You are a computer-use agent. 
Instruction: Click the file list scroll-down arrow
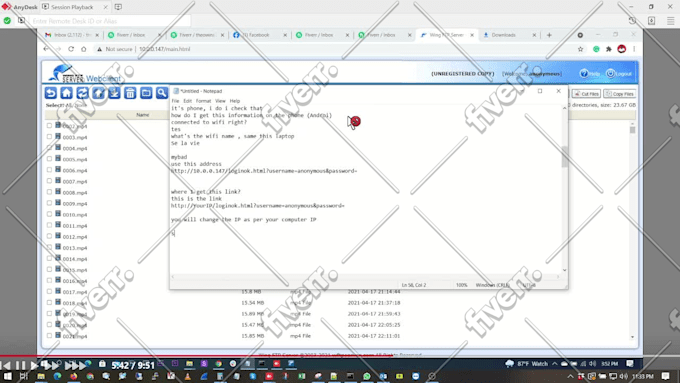632,337
